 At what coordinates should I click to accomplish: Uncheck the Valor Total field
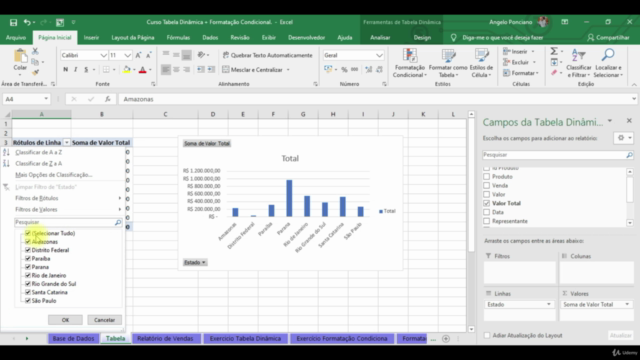pos(487,203)
